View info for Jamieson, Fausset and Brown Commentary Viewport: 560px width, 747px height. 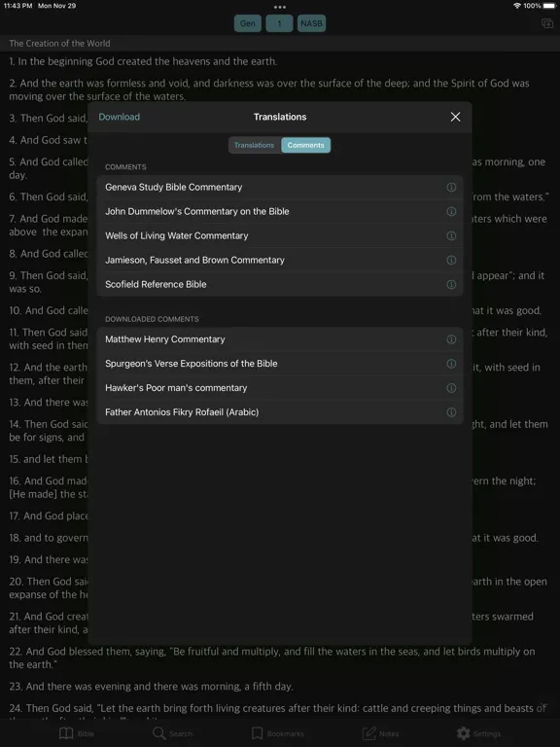pos(451,260)
